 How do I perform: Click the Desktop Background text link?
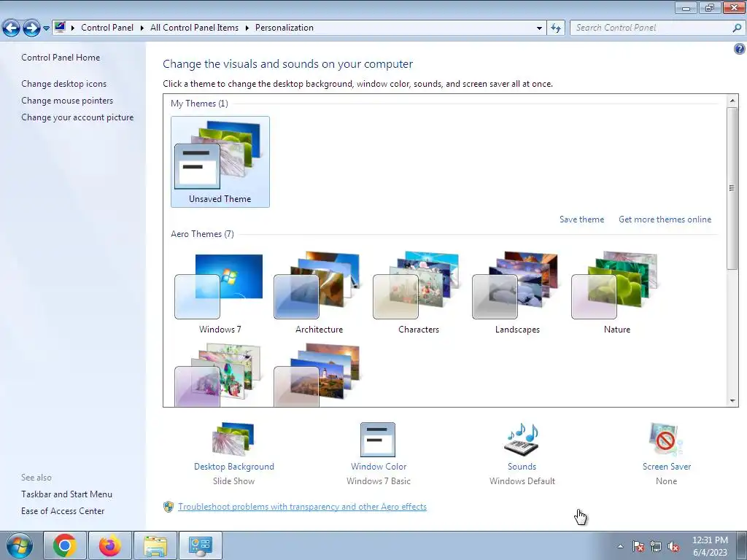234,467
